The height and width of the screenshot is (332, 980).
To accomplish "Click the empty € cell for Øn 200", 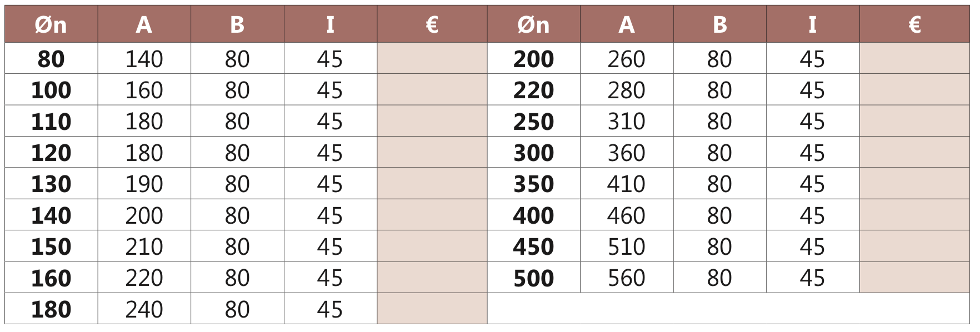I will click(914, 58).
